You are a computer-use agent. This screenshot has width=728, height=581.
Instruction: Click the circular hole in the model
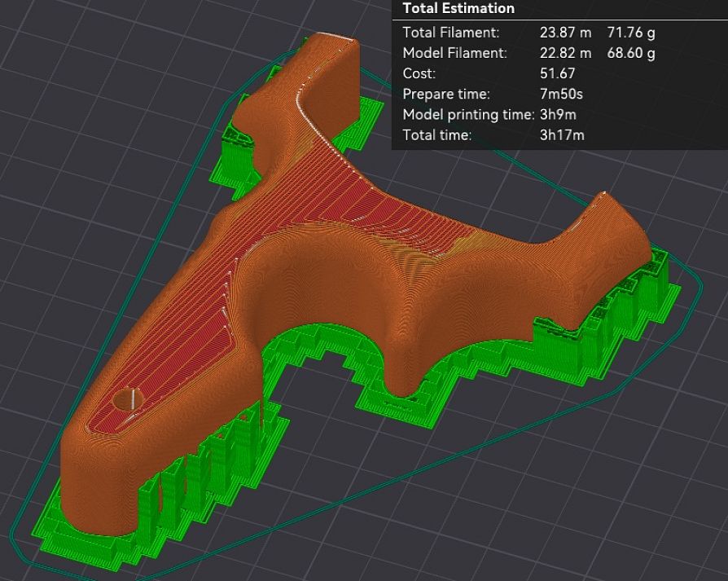(x=126, y=398)
